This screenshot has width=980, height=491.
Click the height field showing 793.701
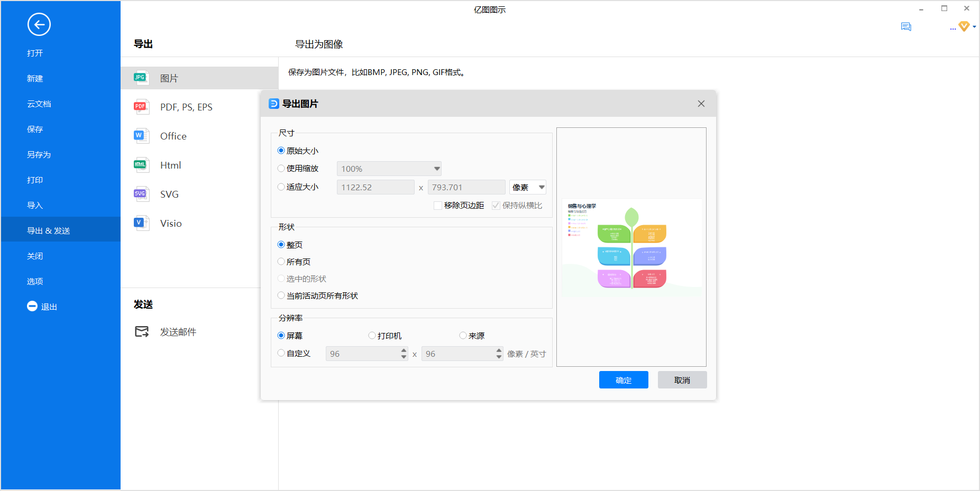[466, 187]
